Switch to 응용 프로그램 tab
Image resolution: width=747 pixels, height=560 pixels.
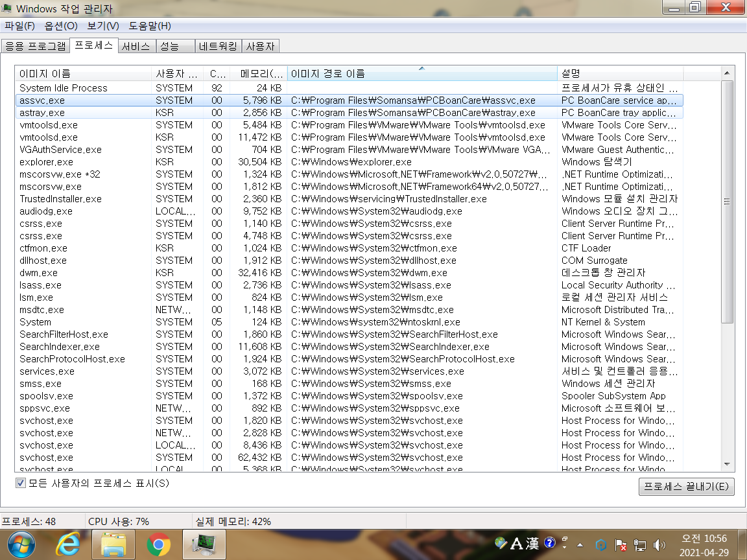pos(36,46)
